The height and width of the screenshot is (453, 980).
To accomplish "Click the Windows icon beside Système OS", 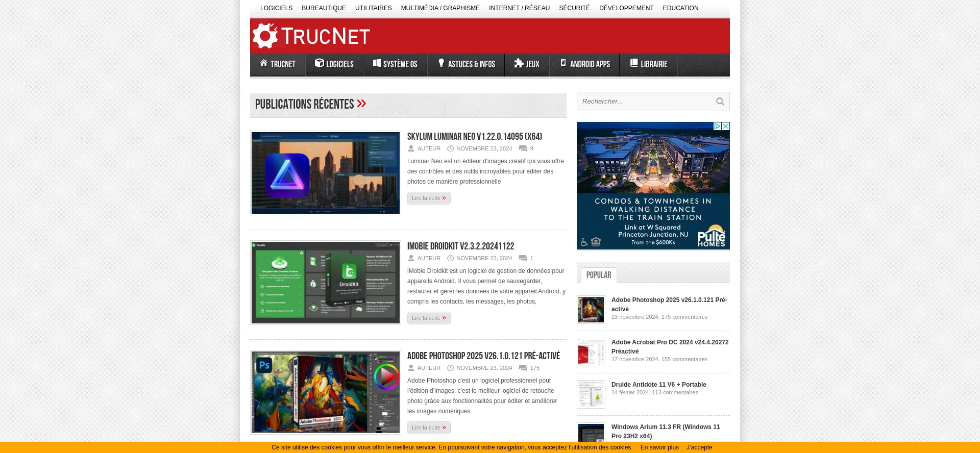I will pos(377,63).
